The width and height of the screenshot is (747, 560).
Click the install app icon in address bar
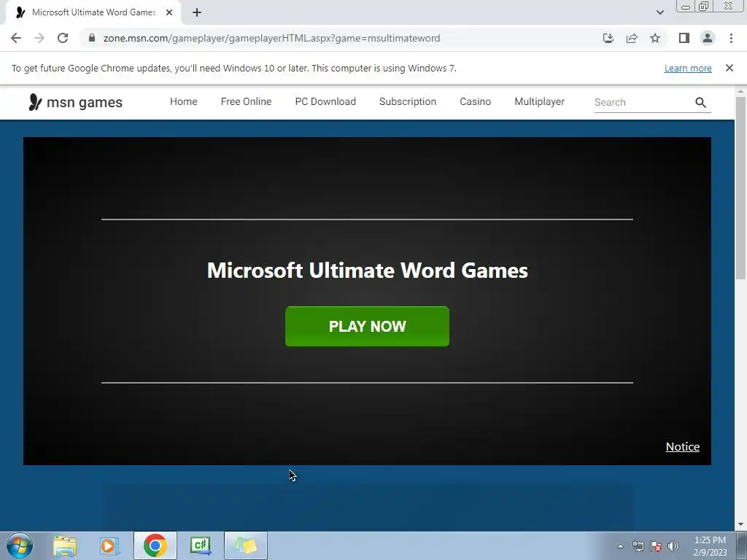point(608,38)
